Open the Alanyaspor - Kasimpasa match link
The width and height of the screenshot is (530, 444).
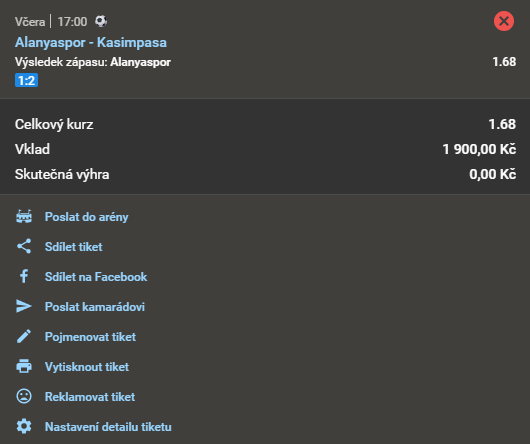[91, 43]
